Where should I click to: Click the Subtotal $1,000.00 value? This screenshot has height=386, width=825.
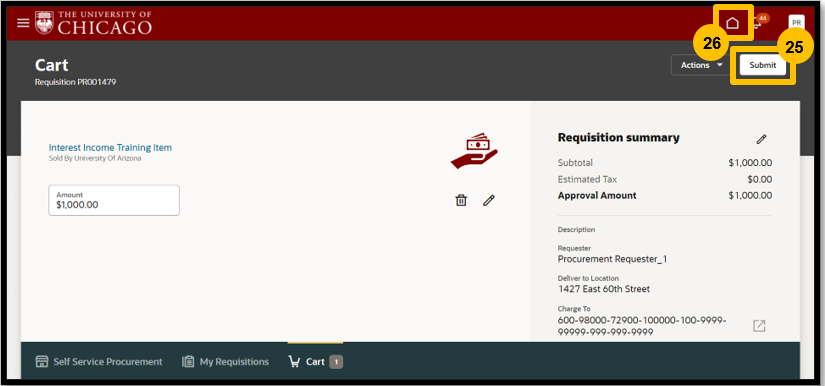pos(750,163)
